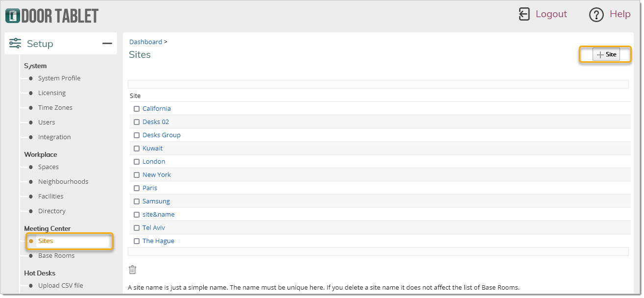The image size is (644, 298).
Task: Open Upload CSV file under Hot Desks
Action: click(x=61, y=286)
